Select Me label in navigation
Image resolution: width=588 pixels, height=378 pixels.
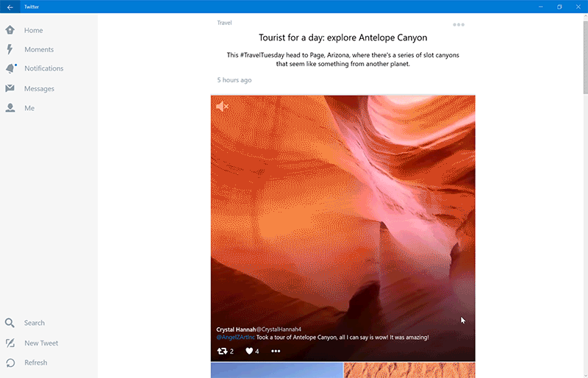(x=29, y=108)
